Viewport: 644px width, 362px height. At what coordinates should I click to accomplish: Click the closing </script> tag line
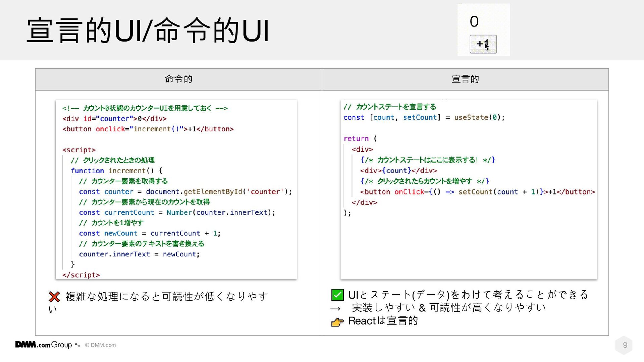point(81,275)
